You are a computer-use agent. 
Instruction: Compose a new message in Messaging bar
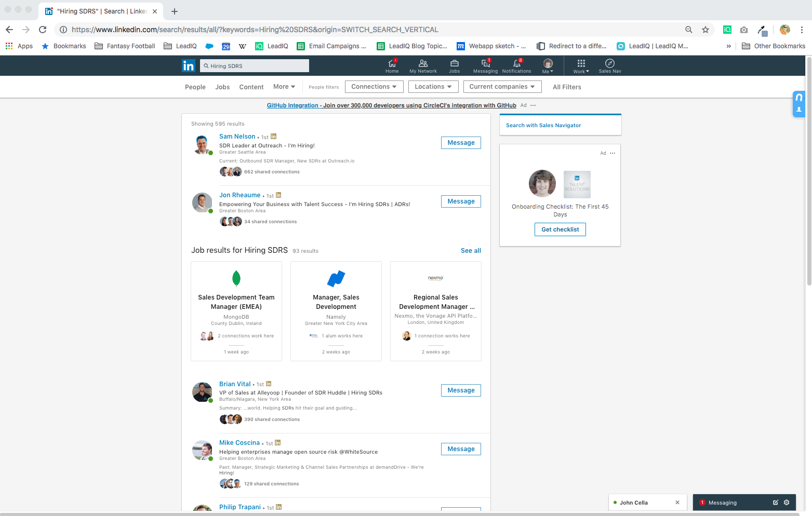[776, 503]
